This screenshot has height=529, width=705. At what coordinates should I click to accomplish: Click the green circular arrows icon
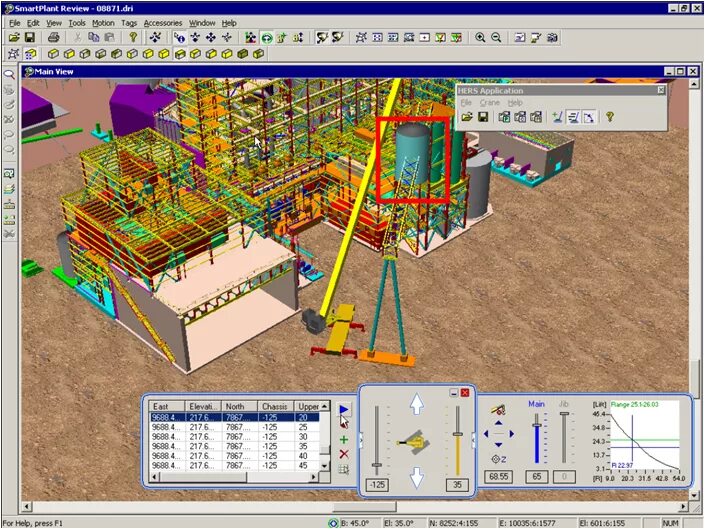(267, 38)
